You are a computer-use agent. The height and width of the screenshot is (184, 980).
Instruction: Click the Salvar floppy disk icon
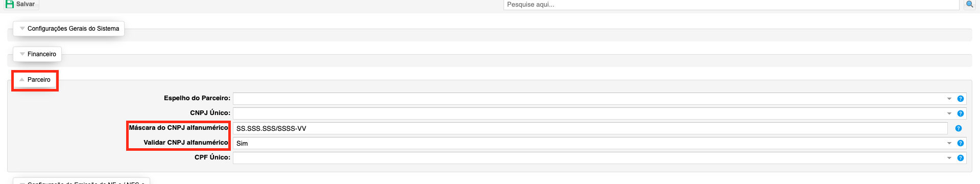[9, 4]
